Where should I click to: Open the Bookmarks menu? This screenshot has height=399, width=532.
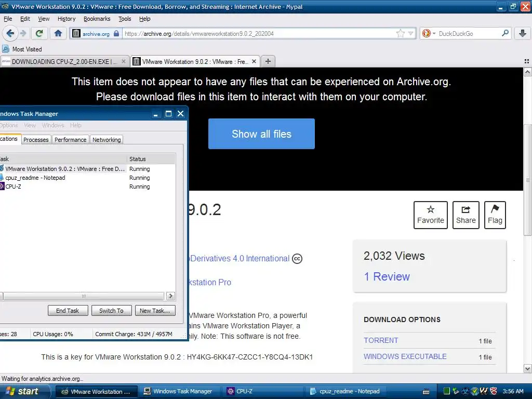[97, 19]
